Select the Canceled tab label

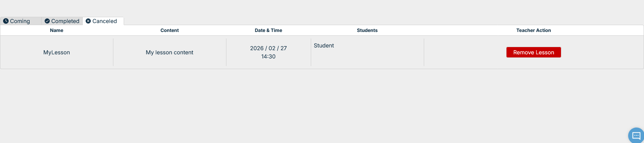click(x=104, y=21)
